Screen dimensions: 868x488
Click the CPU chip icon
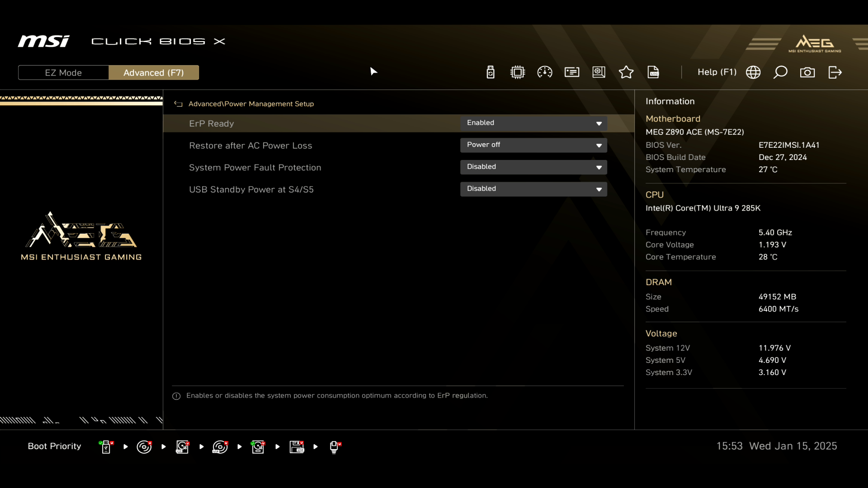click(x=518, y=72)
